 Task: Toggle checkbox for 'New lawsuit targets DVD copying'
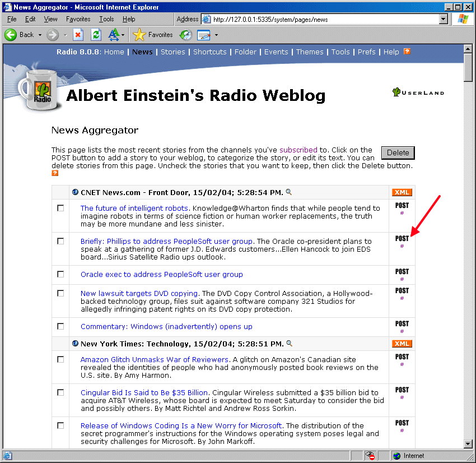[60, 293]
